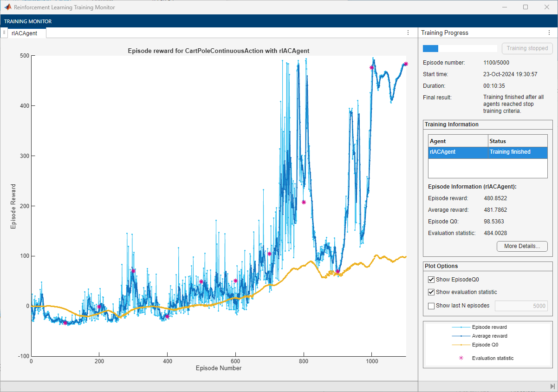Click the last N episodes number field

521,306
